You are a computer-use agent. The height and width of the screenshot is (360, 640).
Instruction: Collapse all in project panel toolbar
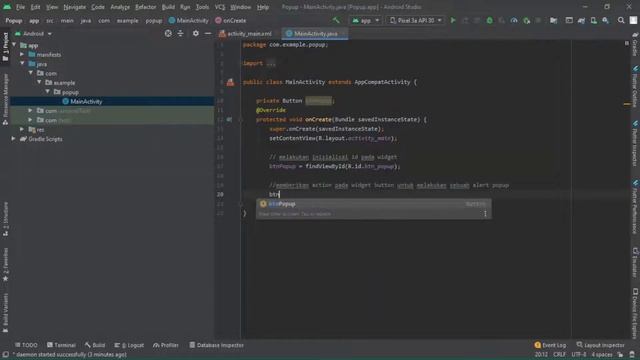(180, 33)
